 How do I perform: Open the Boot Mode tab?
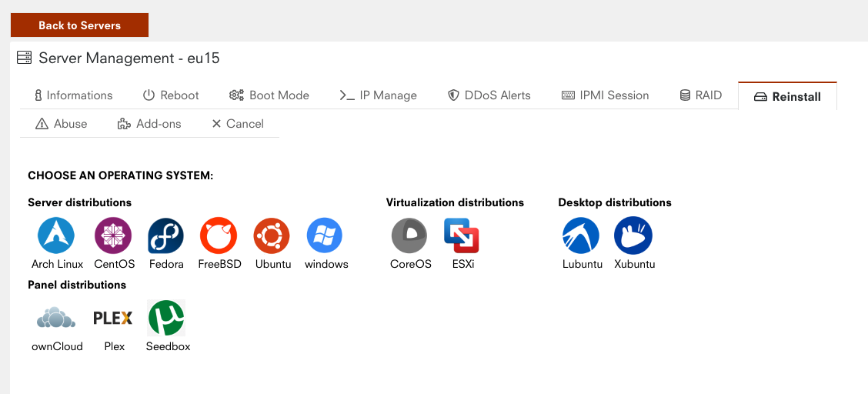coord(269,95)
